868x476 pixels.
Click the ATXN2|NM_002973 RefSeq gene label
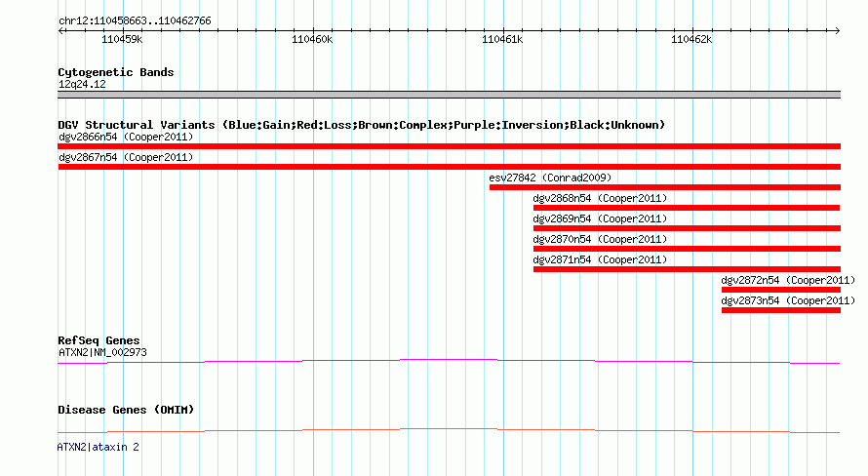click(102, 352)
